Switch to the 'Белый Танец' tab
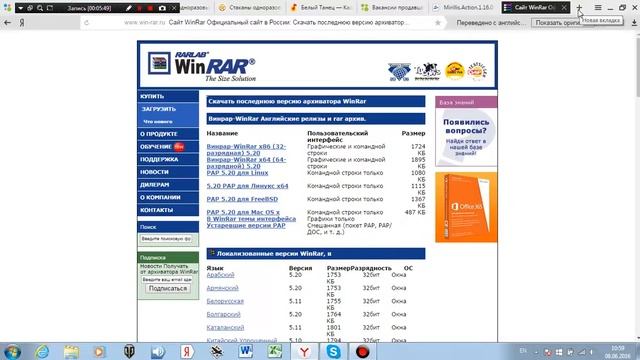The image size is (640, 360). (321, 8)
